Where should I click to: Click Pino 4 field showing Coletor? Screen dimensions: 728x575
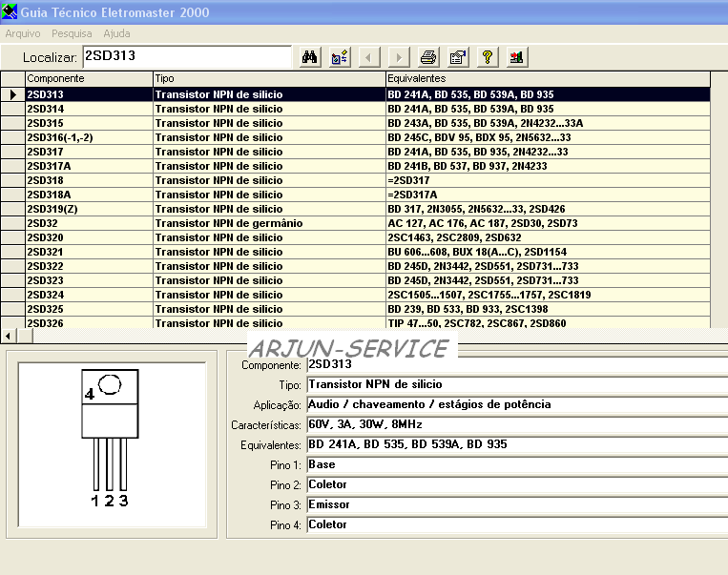(517, 524)
